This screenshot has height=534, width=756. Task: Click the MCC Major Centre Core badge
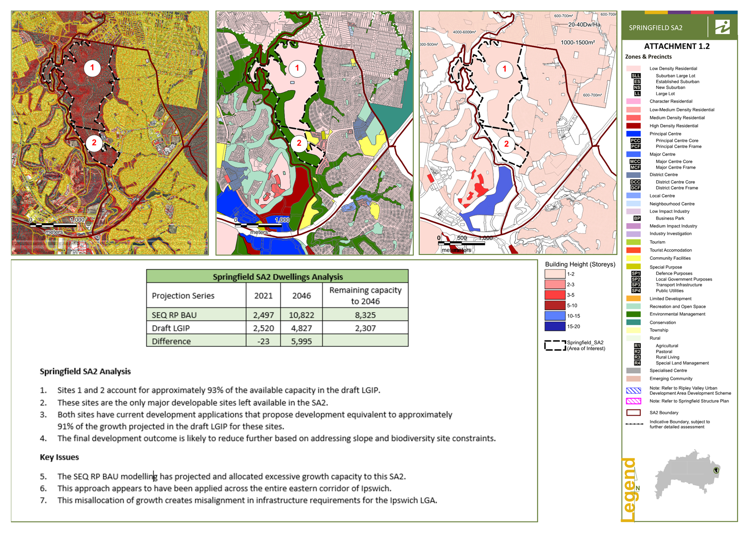[x=635, y=161]
